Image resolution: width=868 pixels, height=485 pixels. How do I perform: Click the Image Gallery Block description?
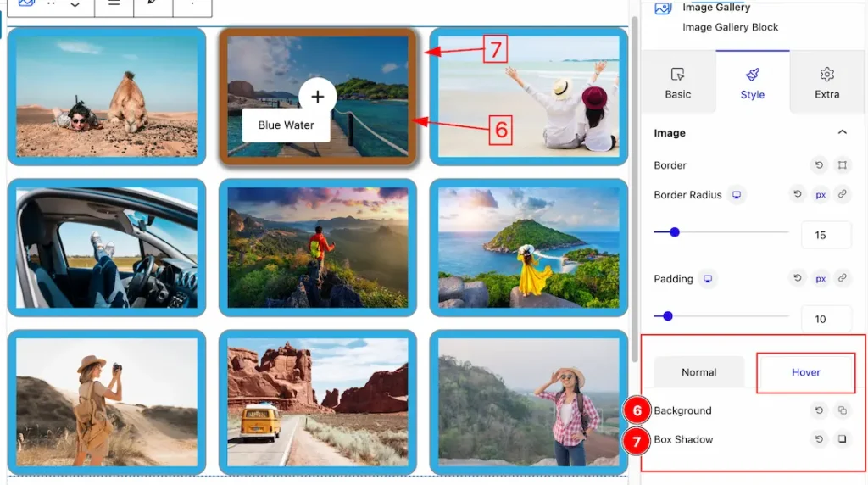click(730, 27)
